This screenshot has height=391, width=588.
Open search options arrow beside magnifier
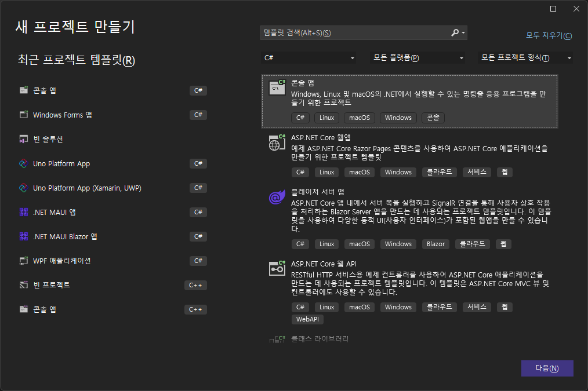(463, 32)
